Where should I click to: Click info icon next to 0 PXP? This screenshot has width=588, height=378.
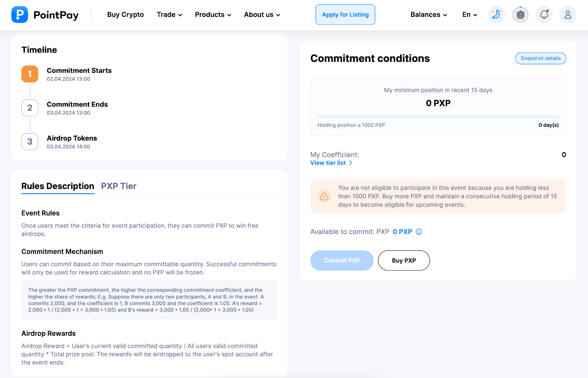419,232
